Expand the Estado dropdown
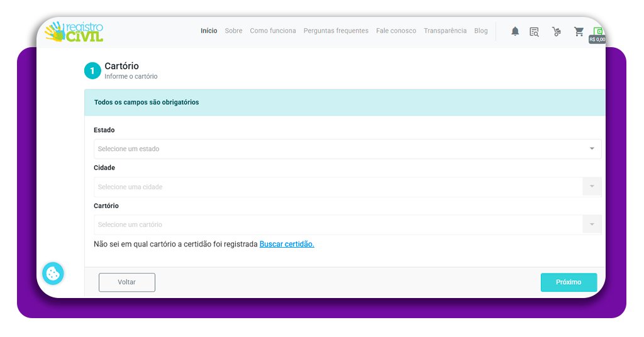Viewport: 644px width, 337px height. [347, 149]
